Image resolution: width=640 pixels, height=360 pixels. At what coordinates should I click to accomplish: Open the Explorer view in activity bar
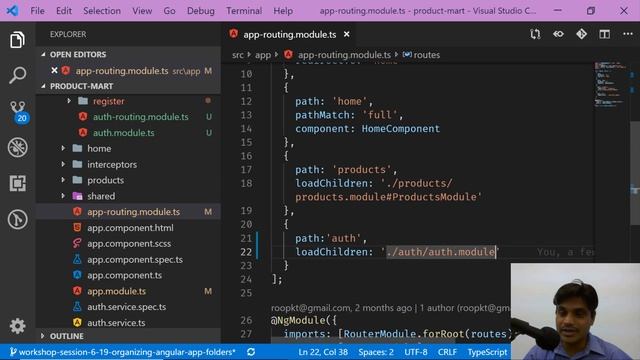[17, 40]
